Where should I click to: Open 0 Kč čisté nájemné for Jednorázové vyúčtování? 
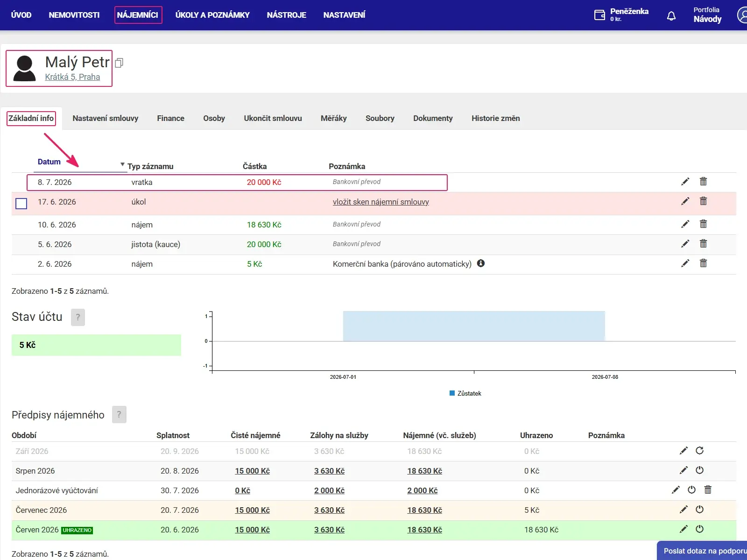pyautogui.click(x=243, y=490)
